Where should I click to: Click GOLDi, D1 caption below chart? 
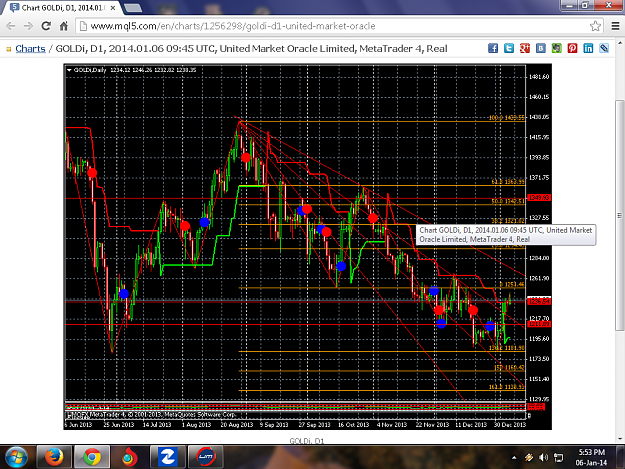307,441
